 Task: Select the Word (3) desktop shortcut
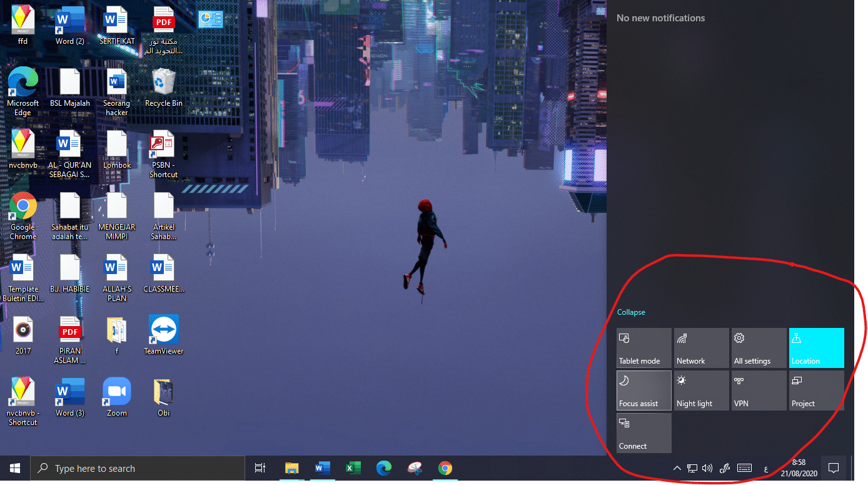pos(69,397)
